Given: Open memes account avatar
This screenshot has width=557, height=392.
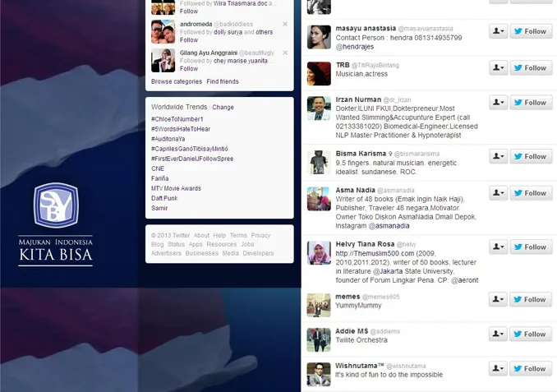Looking at the screenshot, I should [x=319, y=305].
